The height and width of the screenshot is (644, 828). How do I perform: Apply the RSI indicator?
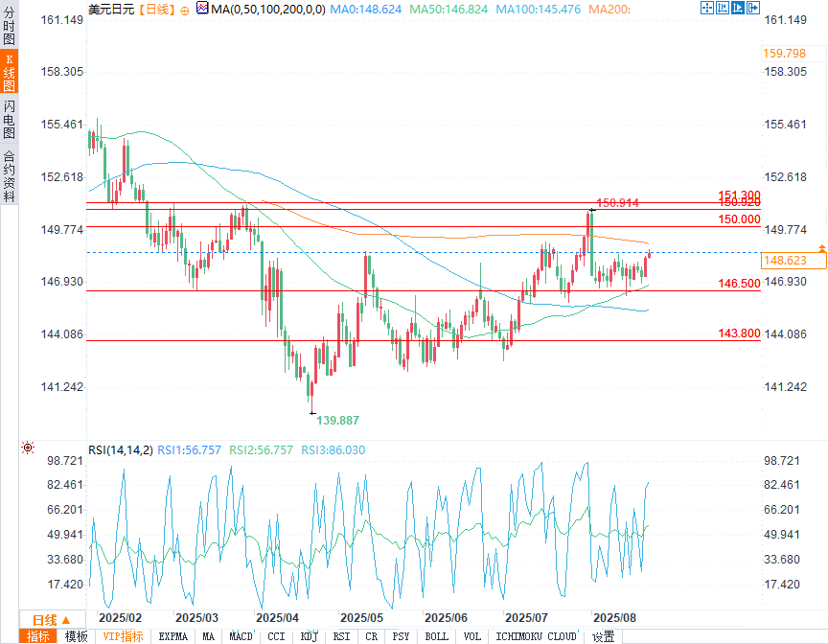coord(342,636)
